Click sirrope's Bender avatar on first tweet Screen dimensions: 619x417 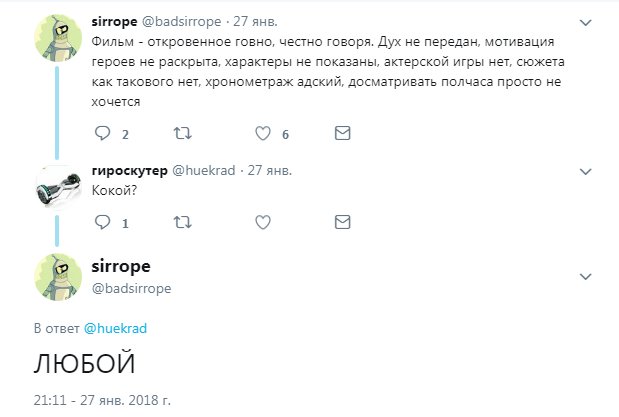pos(59,40)
